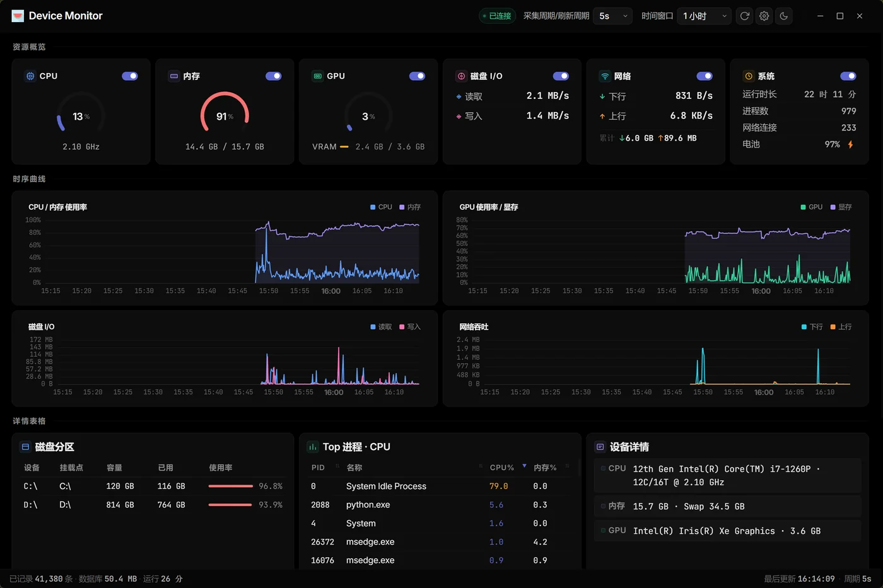Select the python.exe process row
This screenshot has width=883, height=588.
point(440,505)
